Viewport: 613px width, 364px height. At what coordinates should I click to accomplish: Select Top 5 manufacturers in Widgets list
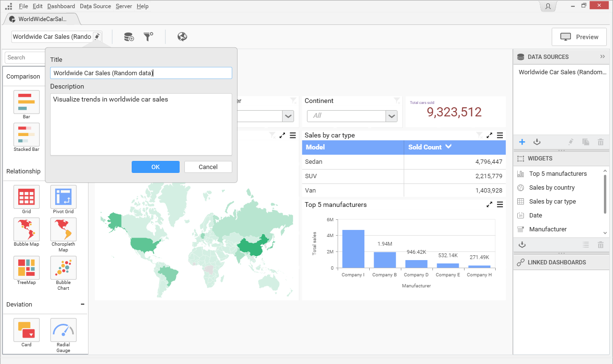pyautogui.click(x=557, y=174)
